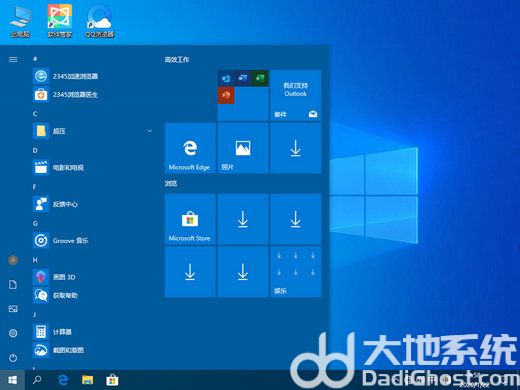Click the taskbar search magnifier
This screenshot has width=520, height=390.
click(x=37, y=380)
